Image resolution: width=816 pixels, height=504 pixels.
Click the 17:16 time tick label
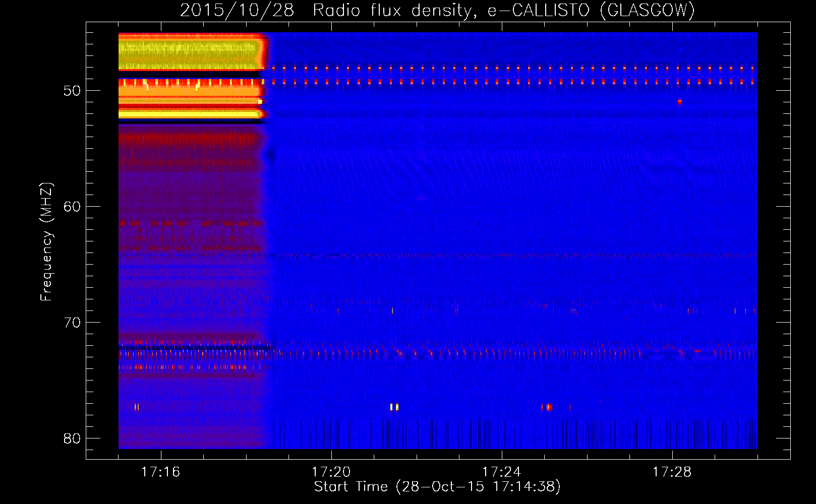tap(160, 472)
